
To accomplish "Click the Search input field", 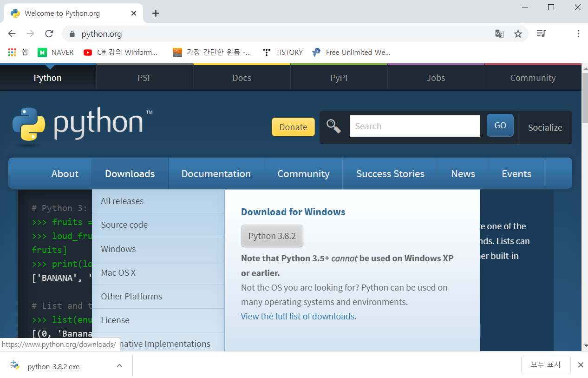I will point(415,126).
